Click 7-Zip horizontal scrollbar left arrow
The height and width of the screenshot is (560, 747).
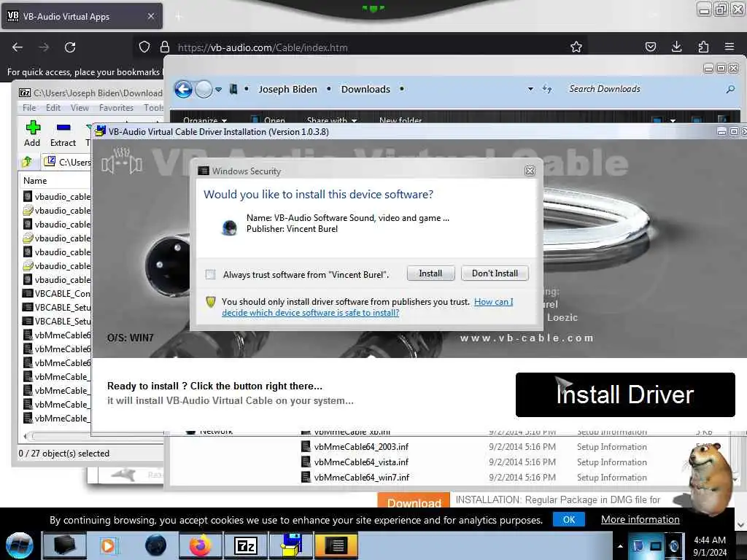(26, 436)
